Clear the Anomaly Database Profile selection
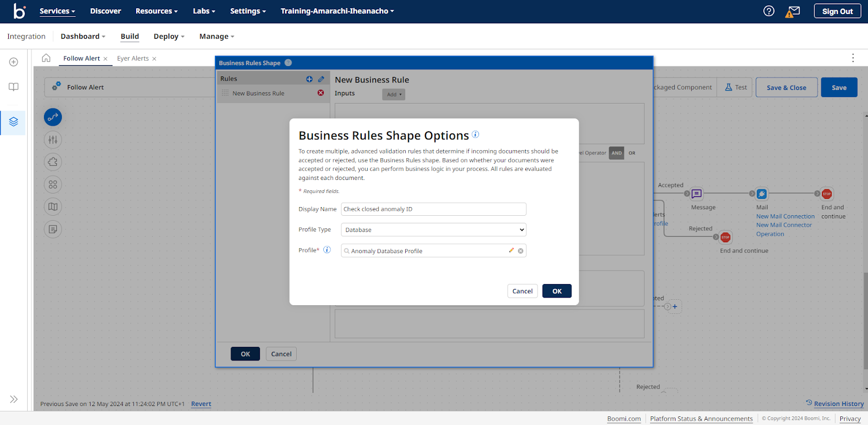868x425 pixels. pos(521,251)
